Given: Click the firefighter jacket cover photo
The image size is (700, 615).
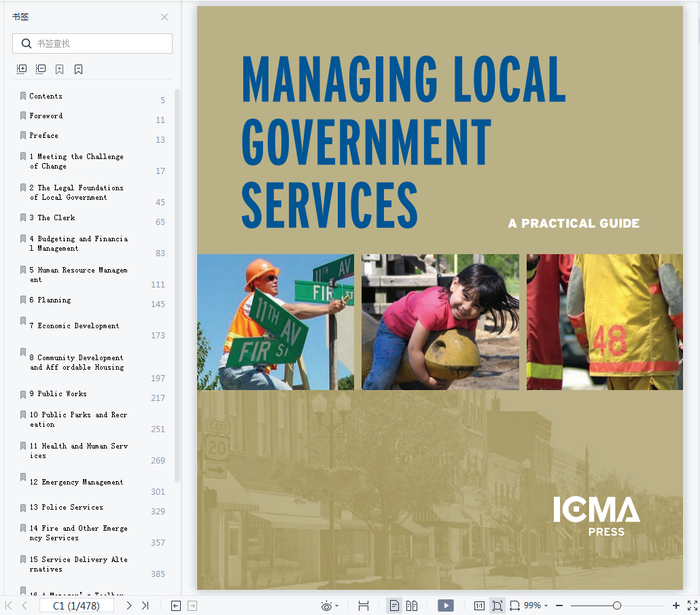Looking at the screenshot, I should click(x=604, y=322).
